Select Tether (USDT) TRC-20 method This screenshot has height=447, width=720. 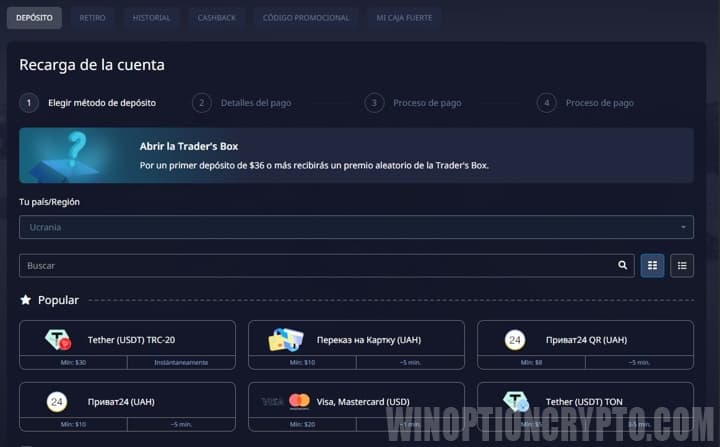point(127,345)
